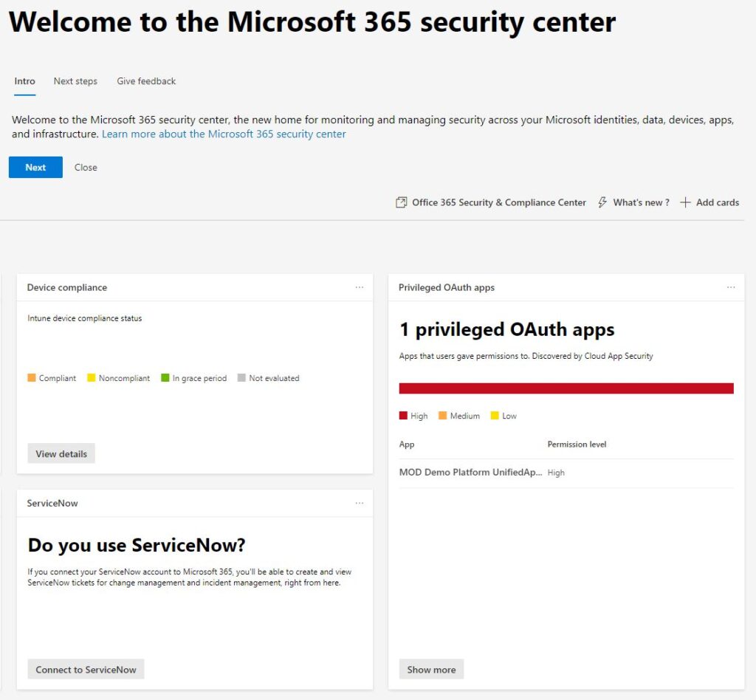This screenshot has height=700, width=756.
Task: Connect to ServiceNow
Action: click(x=85, y=669)
